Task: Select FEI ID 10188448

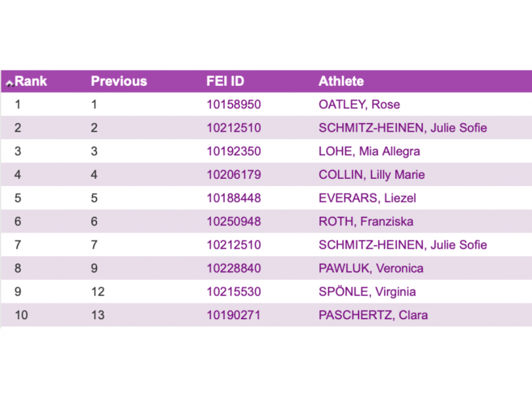Action: coord(233,198)
